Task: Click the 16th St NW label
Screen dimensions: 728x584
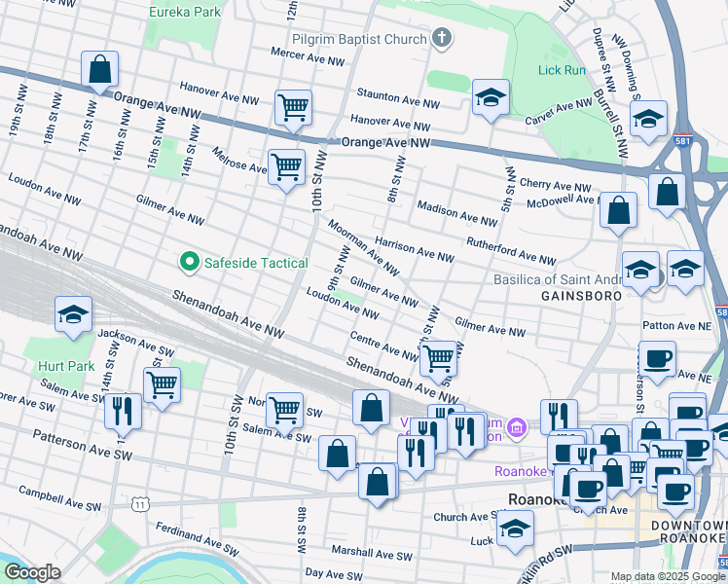Action: pos(121,135)
